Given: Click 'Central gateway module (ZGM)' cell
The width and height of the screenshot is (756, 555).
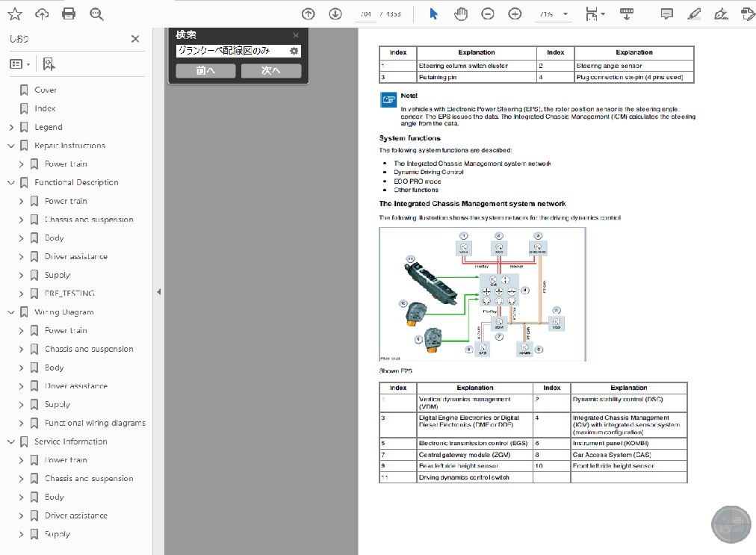Looking at the screenshot, I should point(474,455).
